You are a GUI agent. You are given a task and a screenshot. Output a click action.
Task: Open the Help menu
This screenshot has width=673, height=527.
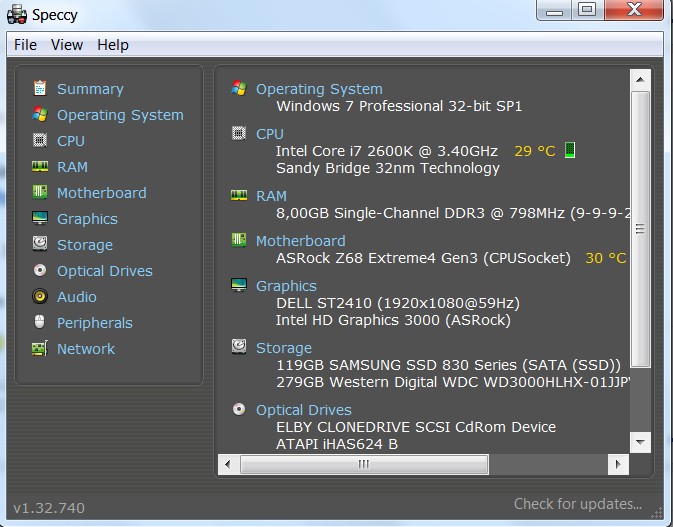coord(113,45)
